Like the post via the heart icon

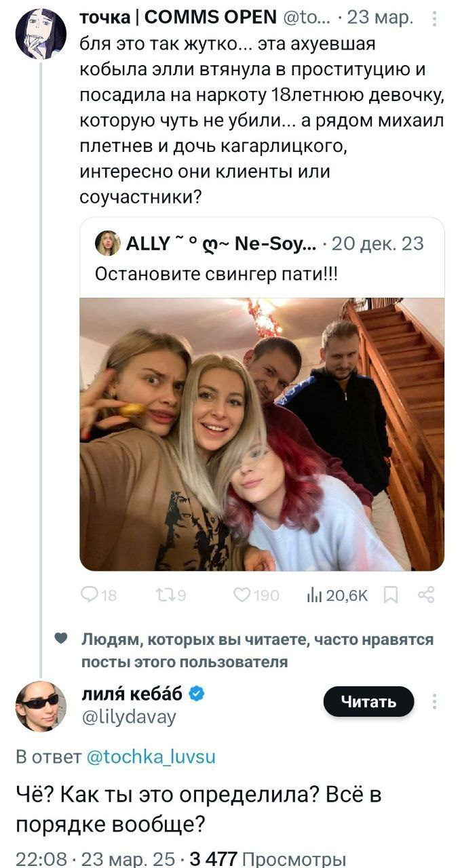coord(242,595)
